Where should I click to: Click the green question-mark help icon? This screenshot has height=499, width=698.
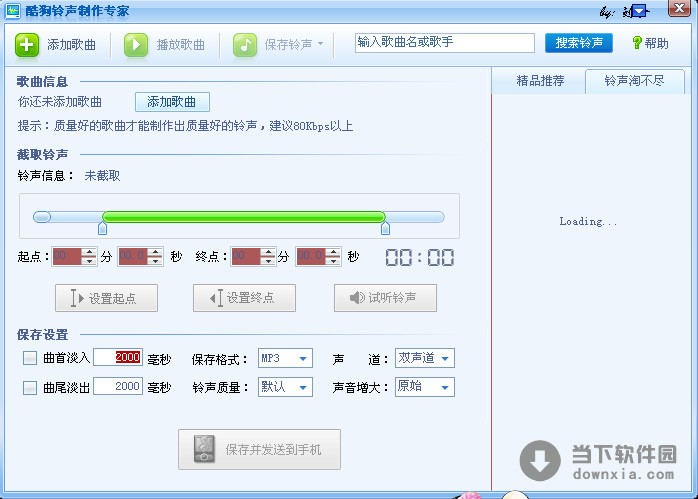click(637, 43)
